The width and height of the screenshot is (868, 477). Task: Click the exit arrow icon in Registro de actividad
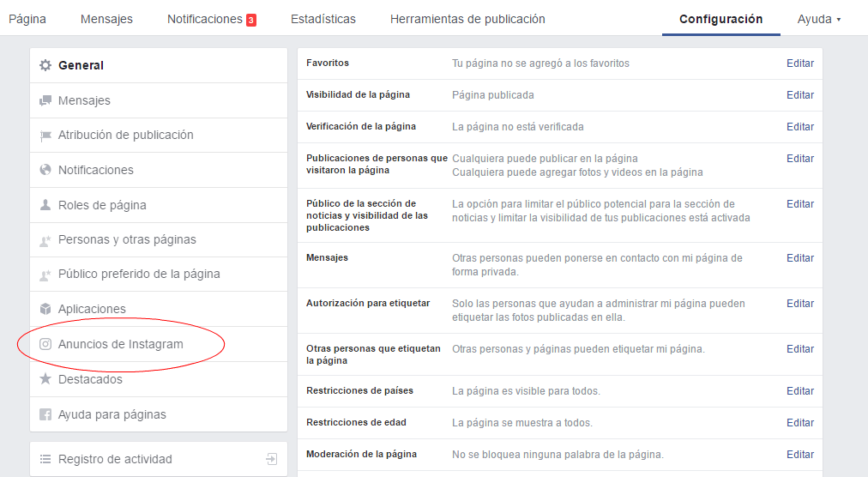(x=271, y=459)
